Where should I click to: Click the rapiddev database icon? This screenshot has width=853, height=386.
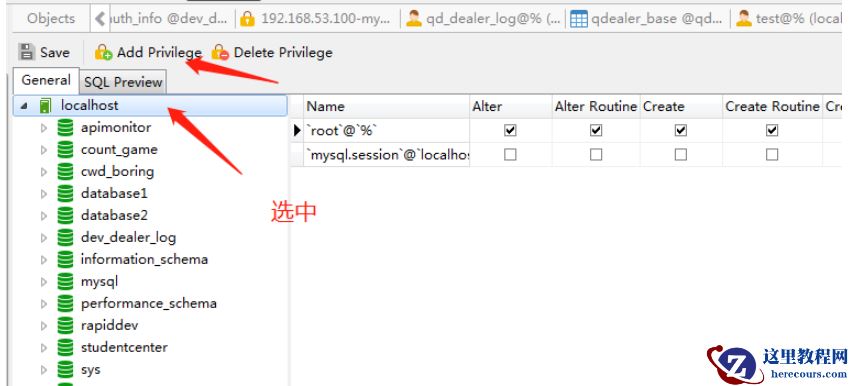65,326
